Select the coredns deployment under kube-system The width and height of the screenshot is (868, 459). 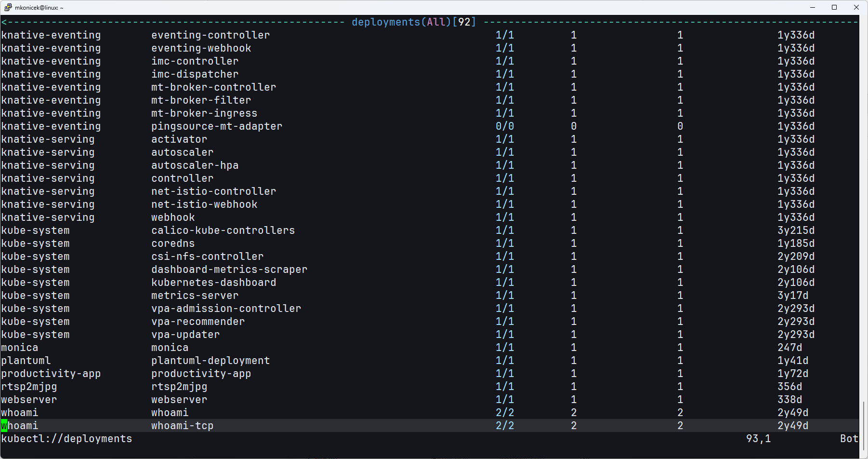click(172, 243)
